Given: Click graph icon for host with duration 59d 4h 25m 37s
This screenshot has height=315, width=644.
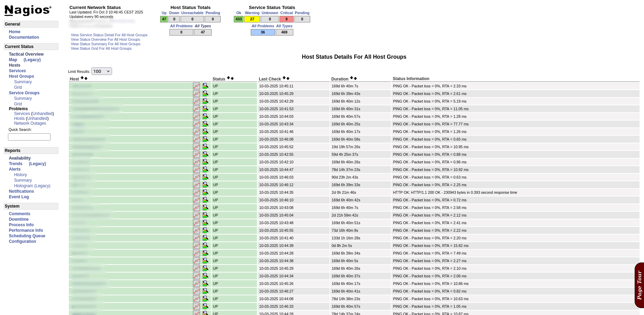Looking at the screenshot, I should [196, 154].
